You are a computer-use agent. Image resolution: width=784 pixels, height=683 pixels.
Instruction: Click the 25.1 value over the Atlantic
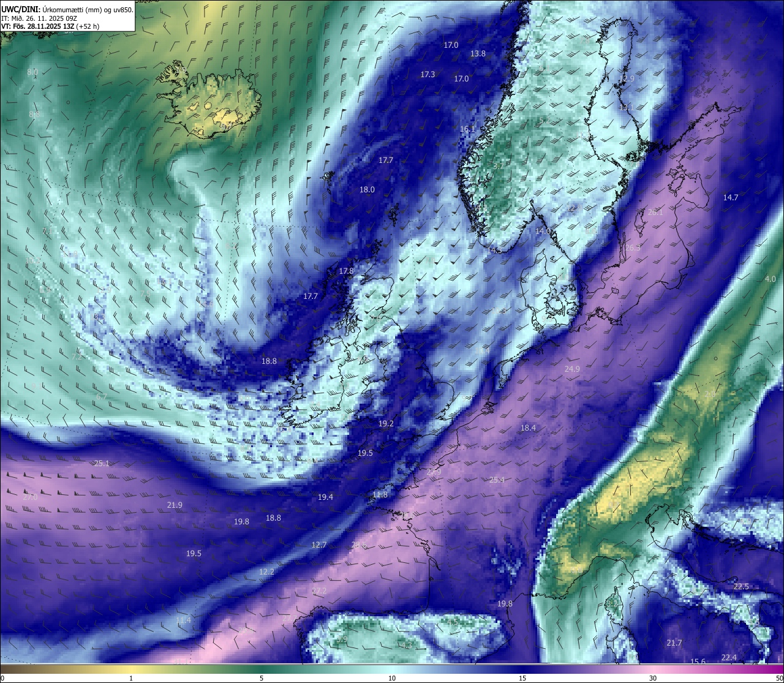tap(102, 464)
